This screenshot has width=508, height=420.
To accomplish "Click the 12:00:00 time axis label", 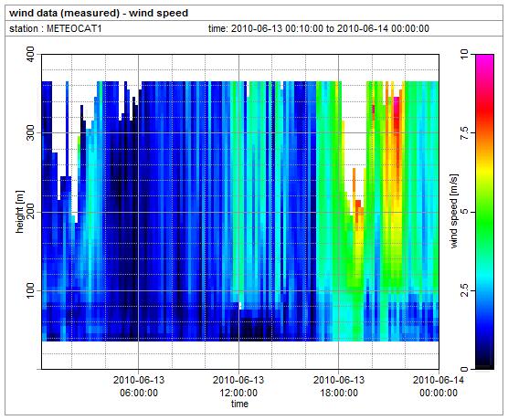I will 238,386.
